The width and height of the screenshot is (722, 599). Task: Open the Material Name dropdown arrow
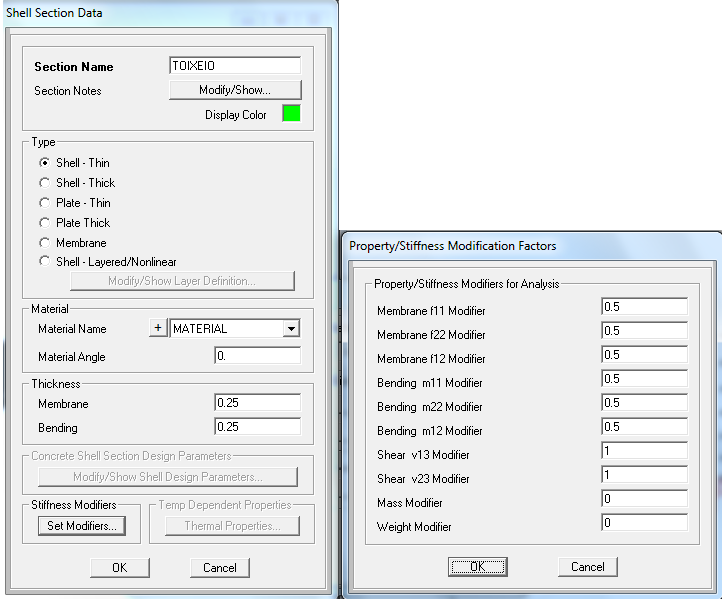[291, 329]
